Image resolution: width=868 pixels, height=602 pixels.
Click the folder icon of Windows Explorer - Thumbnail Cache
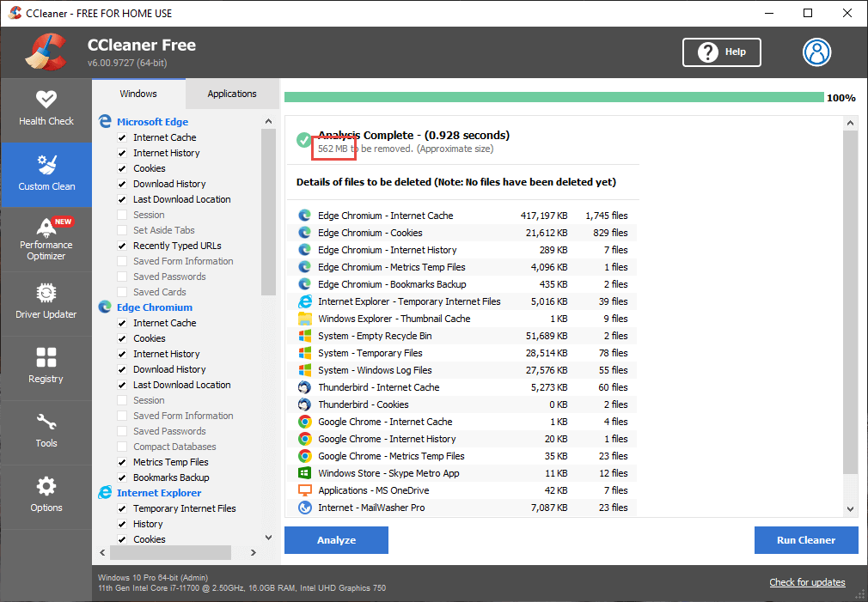click(x=304, y=319)
